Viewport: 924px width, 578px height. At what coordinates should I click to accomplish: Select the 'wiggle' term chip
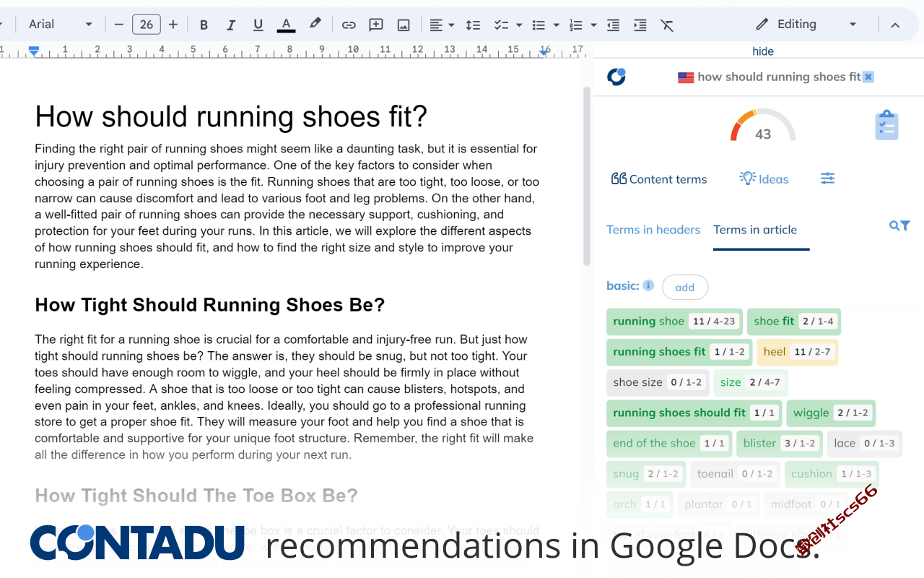click(831, 413)
